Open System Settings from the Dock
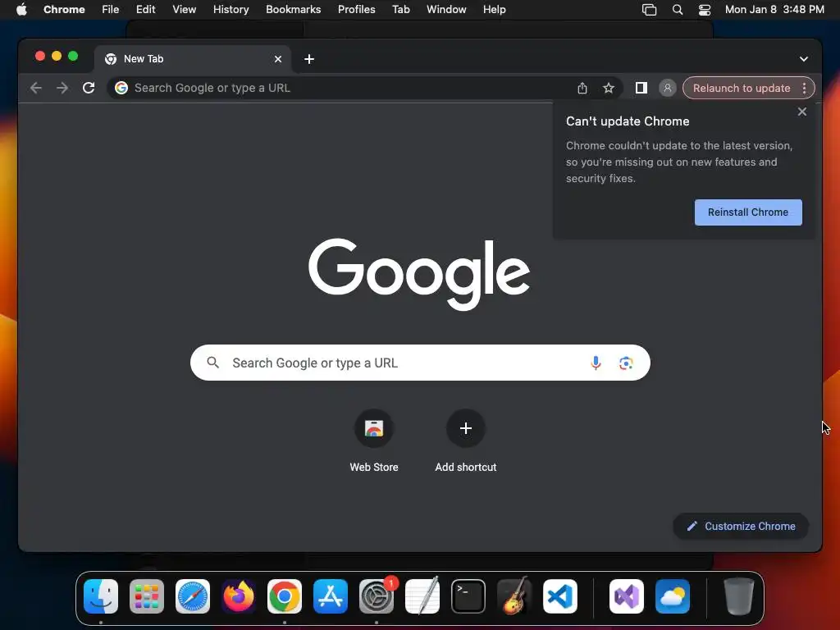 pyautogui.click(x=376, y=596)
